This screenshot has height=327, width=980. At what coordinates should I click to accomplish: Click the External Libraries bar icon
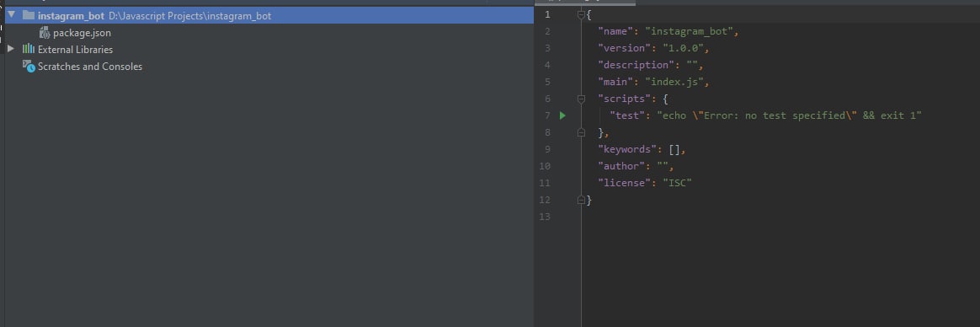29,49
